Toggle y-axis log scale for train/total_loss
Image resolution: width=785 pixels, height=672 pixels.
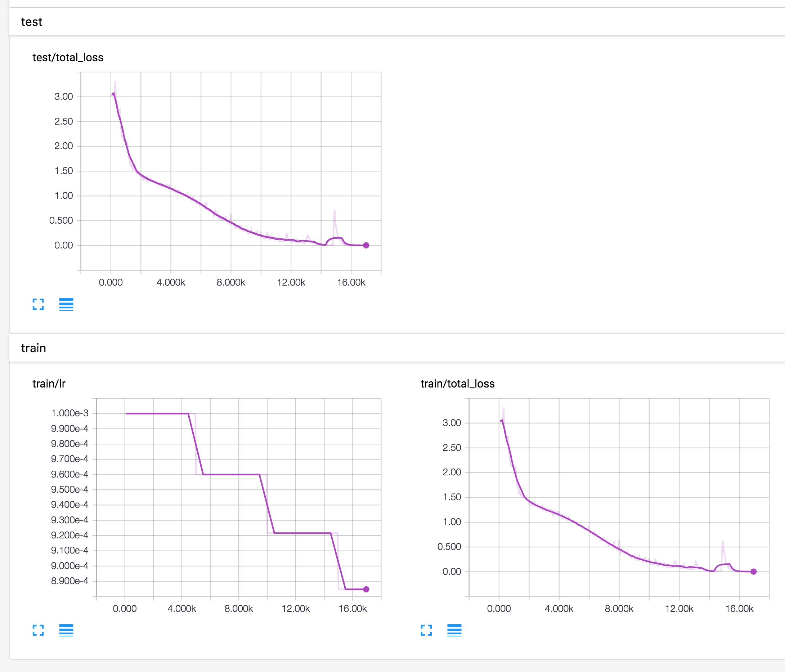[x=454, y=630]
